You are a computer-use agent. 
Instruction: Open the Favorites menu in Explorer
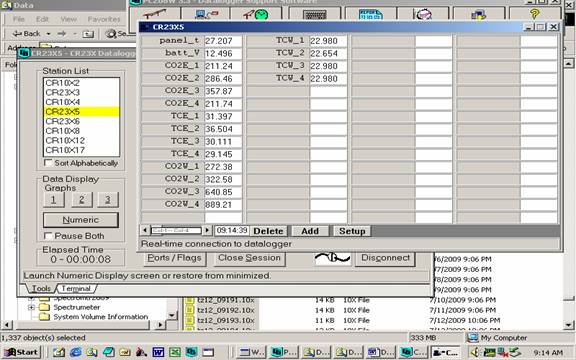point(104,19)
